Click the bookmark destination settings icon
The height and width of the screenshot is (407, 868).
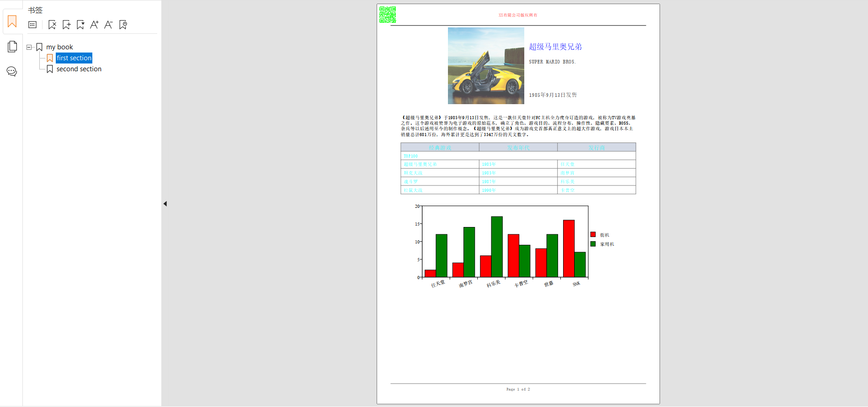click(x=123, y=25)
